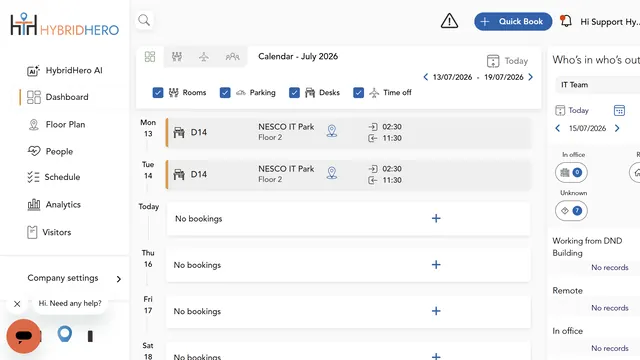
Task: Click desk icon in Tuesday D14 booking
Action: pos(179,175)
